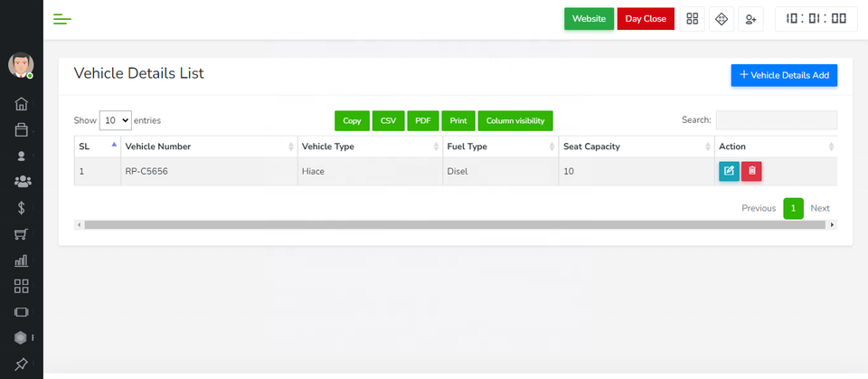The image size is (868, 379).
Task: Sort the table by SL column
Action: [x=98, y=147]
